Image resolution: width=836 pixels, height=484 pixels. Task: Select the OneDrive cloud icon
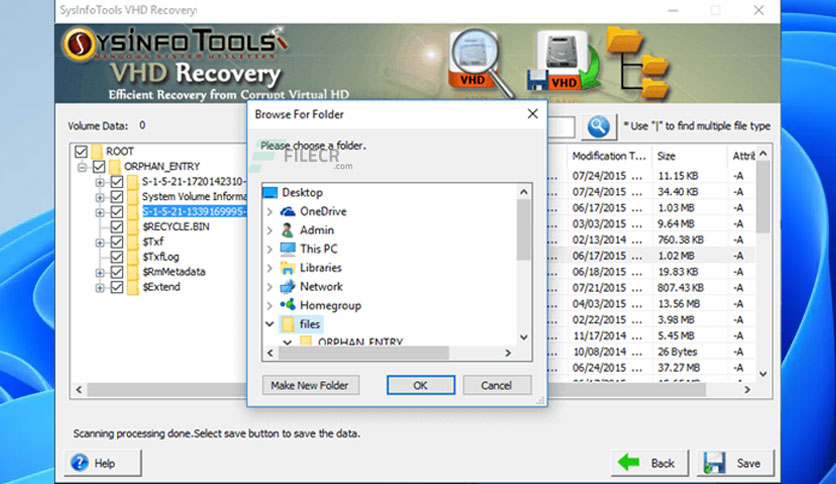click(288, 211)
